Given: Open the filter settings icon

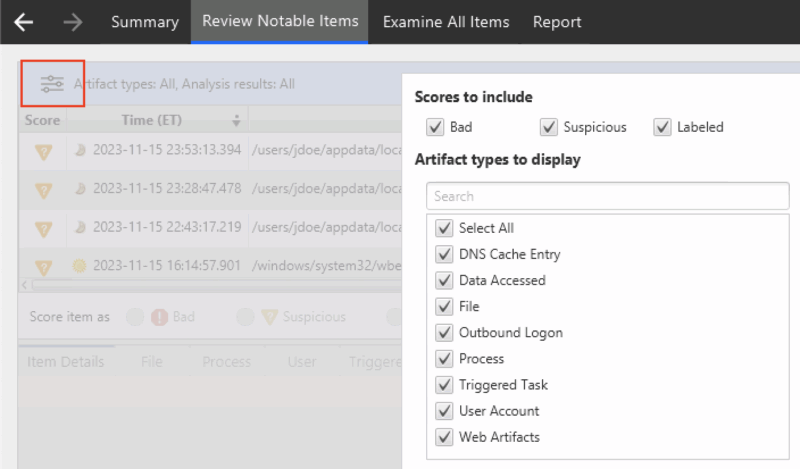Looking at the screenshot, I should 52,85.
